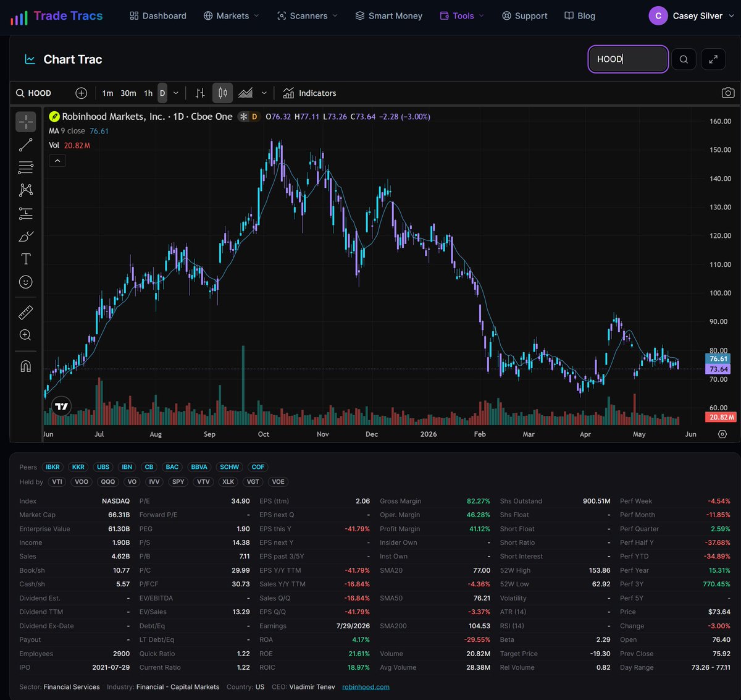Open the Tools menu
741x700 pixels.
point(462,16)
